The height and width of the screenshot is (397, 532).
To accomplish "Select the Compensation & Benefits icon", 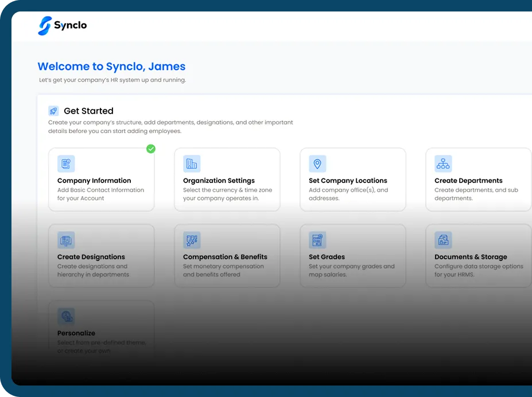I will click(x=192, y=240).
